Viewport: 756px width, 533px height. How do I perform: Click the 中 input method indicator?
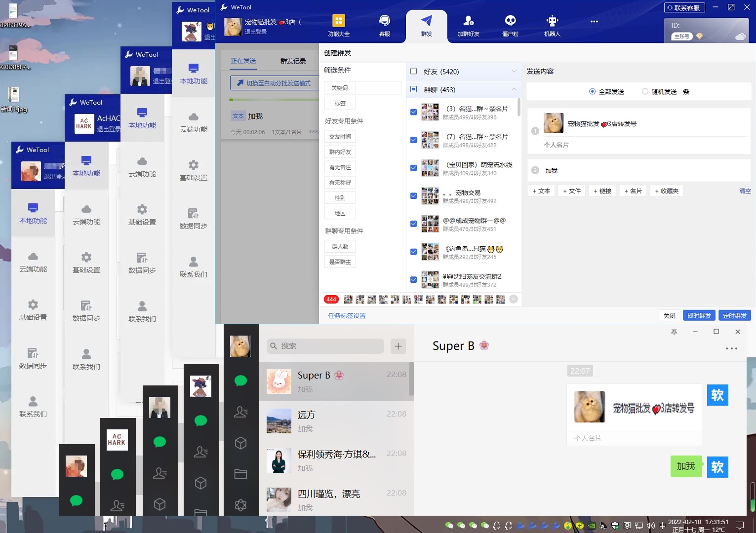[x=663, y=526]
